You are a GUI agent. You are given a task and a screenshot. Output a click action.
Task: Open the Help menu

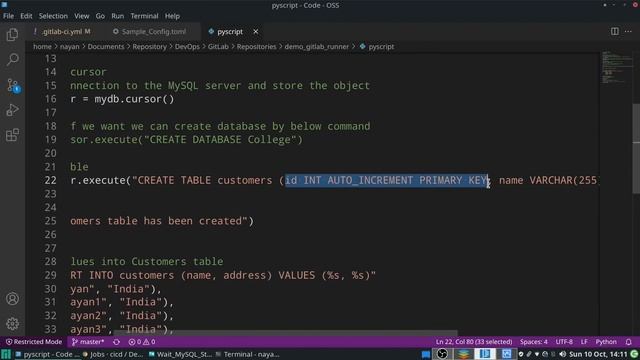coord(172,16)
